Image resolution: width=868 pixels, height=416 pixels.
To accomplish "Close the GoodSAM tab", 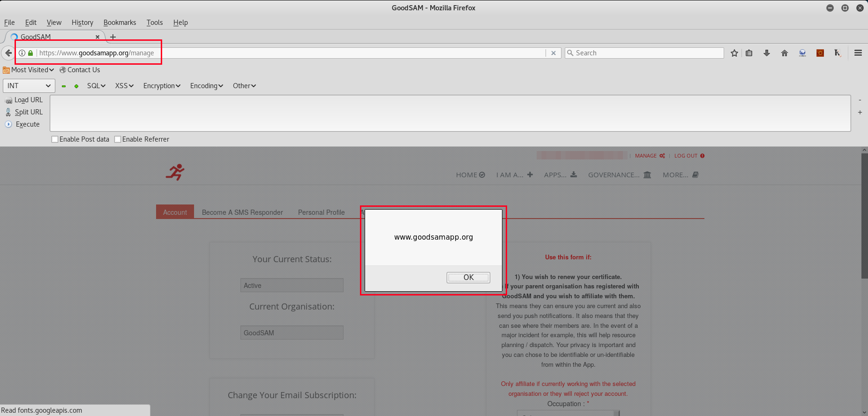I will [97, 37].
